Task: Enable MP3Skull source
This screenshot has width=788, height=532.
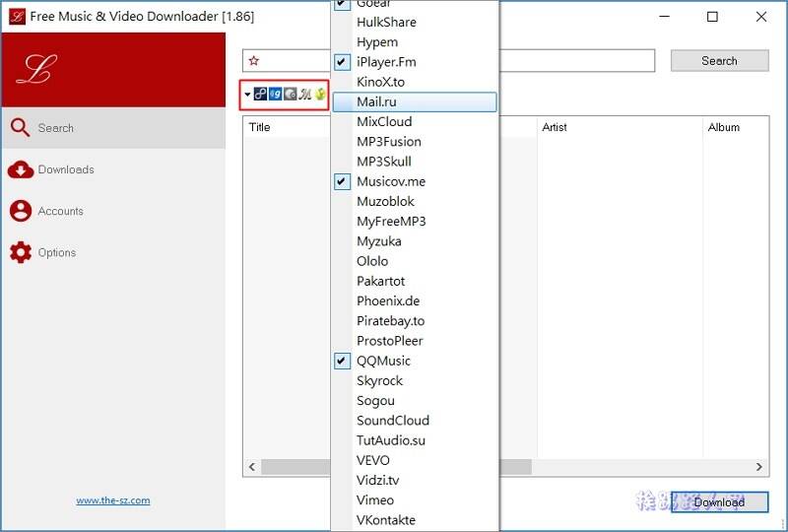Action: pyautogui.click(x=415, y=162)
